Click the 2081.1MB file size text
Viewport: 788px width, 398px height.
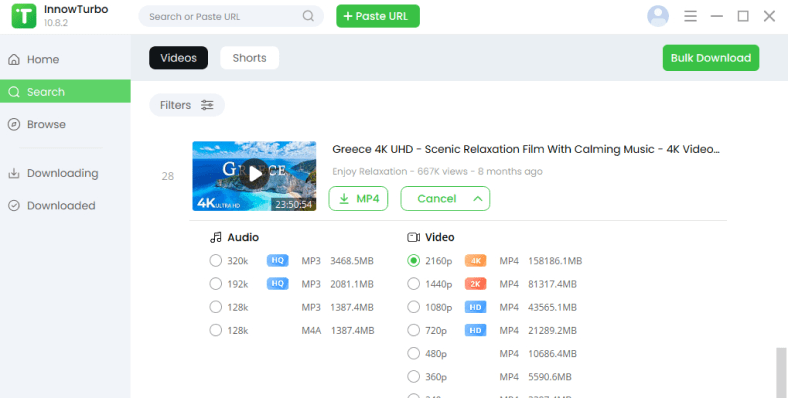(352, 284)
